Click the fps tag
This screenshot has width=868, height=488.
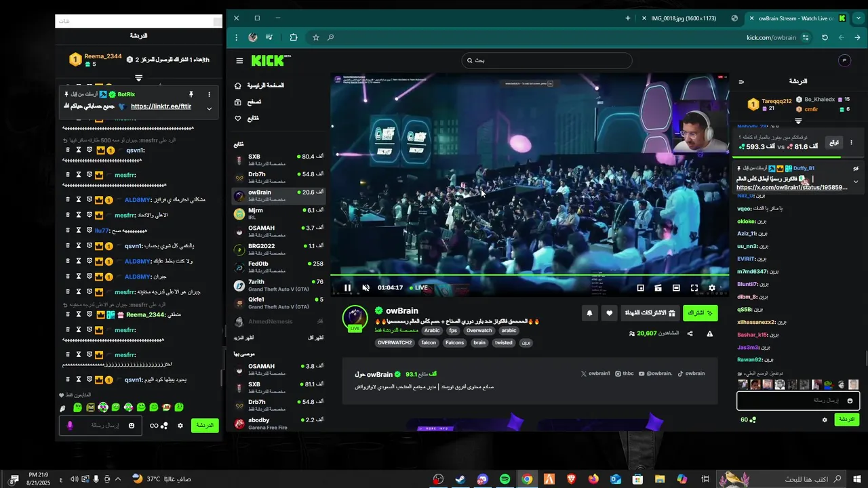point(453,331)
